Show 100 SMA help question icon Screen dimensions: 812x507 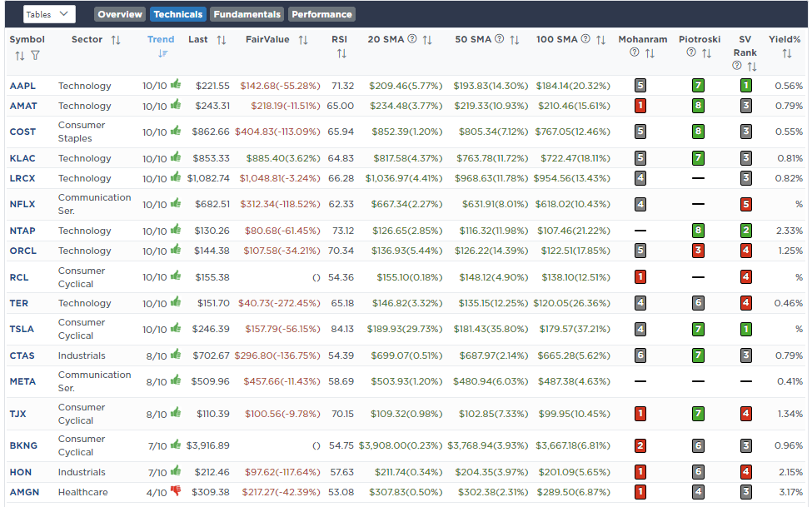[x=585, y=39]
